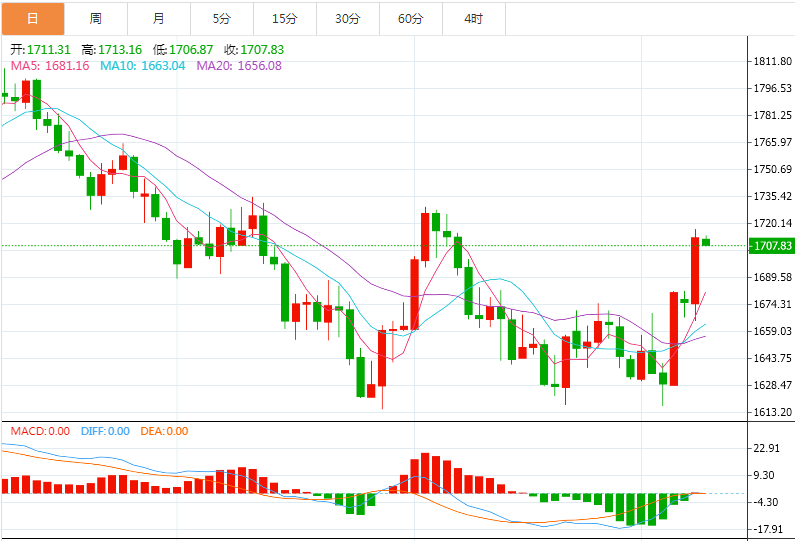
Task: Click the latest green candlestick at 1707.83
Action: click(706, 241)
